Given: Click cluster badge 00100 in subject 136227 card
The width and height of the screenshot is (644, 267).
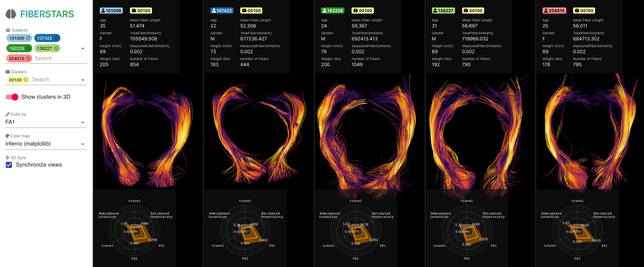Looking at the screenshot, I should pos(473,11).
